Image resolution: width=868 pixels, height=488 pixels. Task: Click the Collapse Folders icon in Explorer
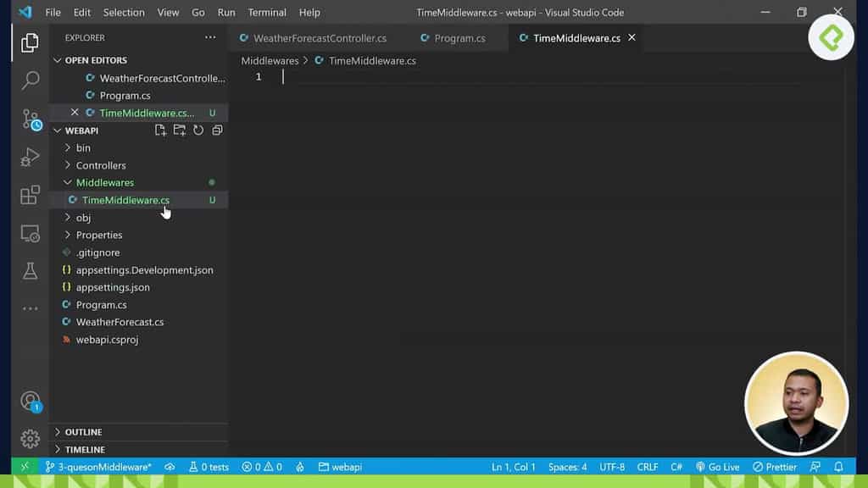(x=217, y=130)
